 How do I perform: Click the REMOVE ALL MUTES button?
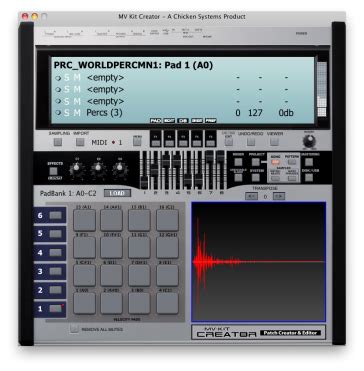74,329
